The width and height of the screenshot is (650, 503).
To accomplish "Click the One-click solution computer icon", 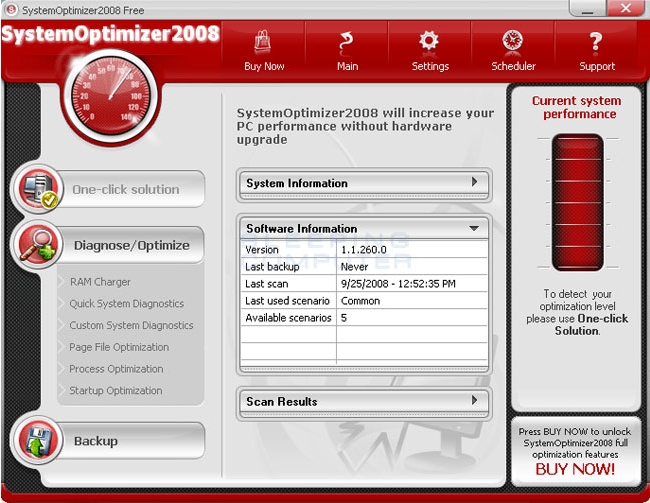I will (39, 190).
